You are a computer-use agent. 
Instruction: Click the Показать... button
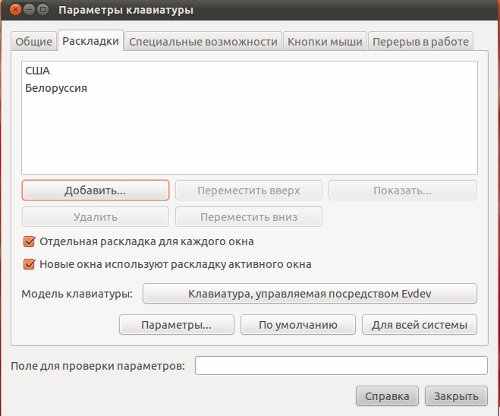[x=403, y=190]
